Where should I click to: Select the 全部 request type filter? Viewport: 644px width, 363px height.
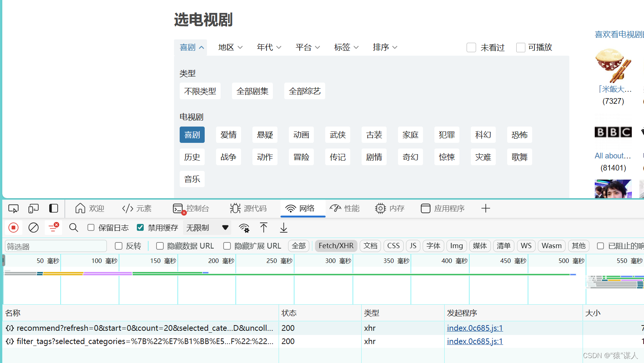[299, 246]
